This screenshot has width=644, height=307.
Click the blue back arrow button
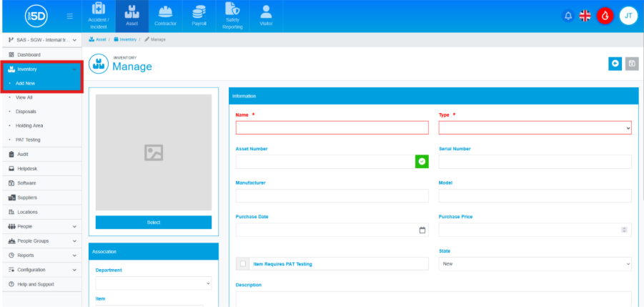(x=615, y=64)
